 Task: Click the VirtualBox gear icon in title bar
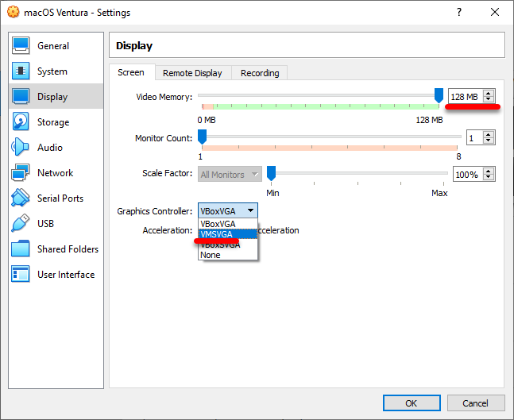pyautogui.click(x=14, y=12)
